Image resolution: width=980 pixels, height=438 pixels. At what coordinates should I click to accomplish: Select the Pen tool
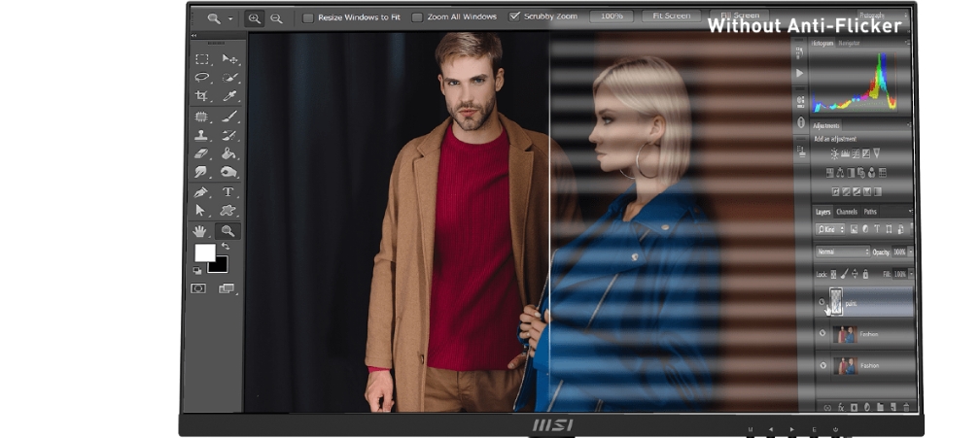[202, 192]
